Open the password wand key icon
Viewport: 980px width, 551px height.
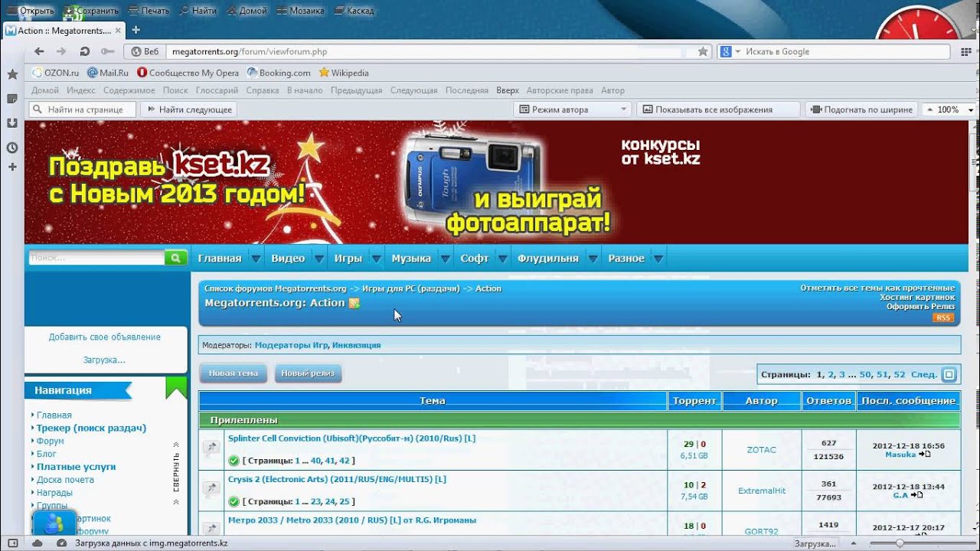click(107, 51)
